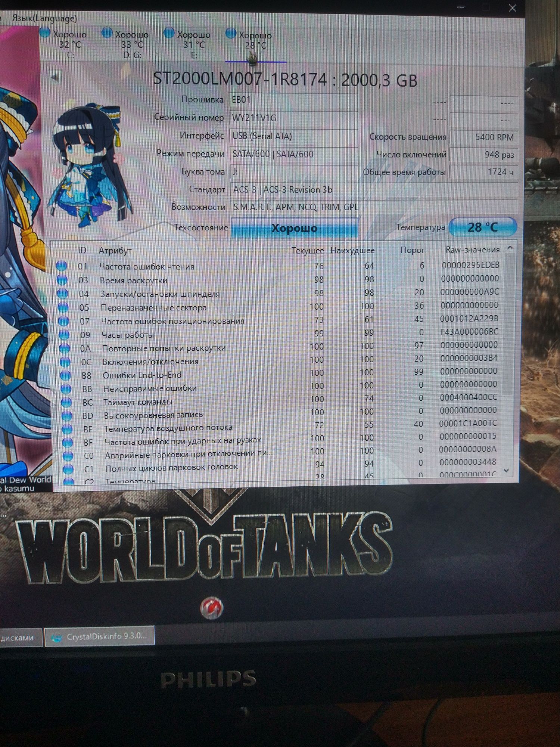Image resolution: width=560 pixels, height=747 pixels.
Task: Click the status orb for attribute BD
Action: 67,416
